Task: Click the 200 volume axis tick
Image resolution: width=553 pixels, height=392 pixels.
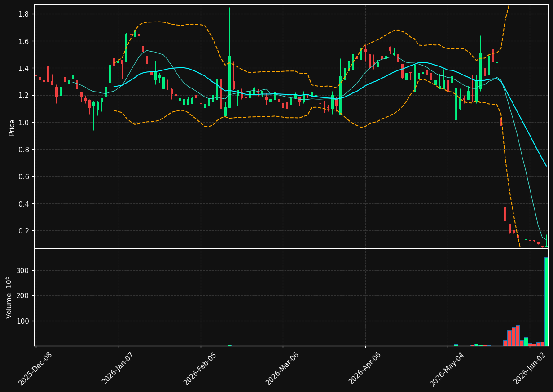Action: coord(23,296)
